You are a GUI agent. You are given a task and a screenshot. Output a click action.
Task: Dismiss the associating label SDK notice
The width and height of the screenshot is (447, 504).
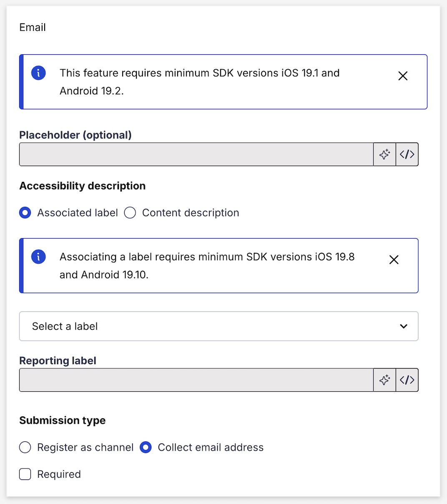point(394,260)
